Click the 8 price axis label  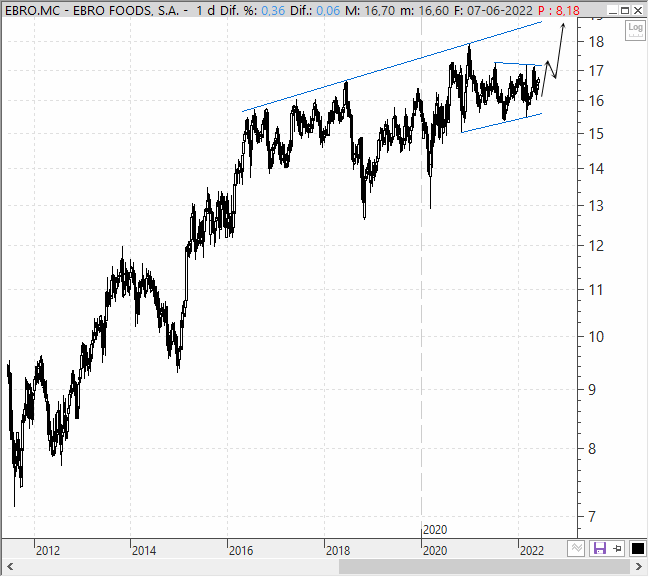[592, 448]
